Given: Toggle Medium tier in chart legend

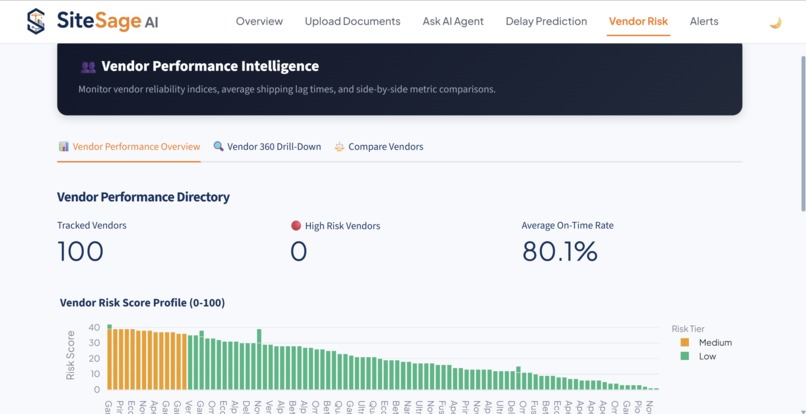Looking at the screenshot, I should [x=705, y=343].
